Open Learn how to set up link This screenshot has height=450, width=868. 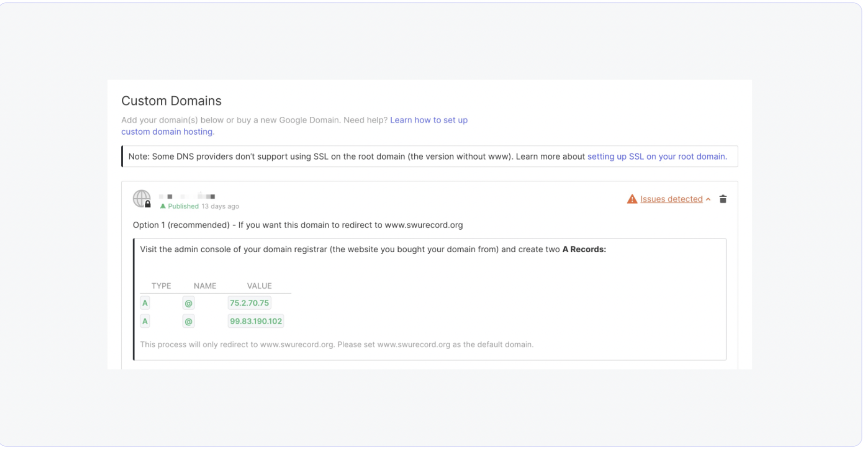pos(428,120)
